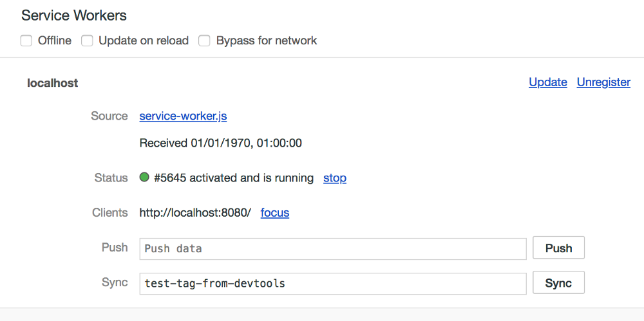
Task: Select the localhost origin heading
Action: 53,83
